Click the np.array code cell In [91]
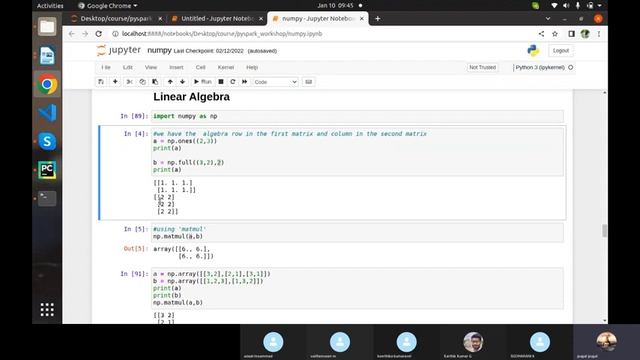The height and width of the screenshot is (360, 640). coord(357,288)
